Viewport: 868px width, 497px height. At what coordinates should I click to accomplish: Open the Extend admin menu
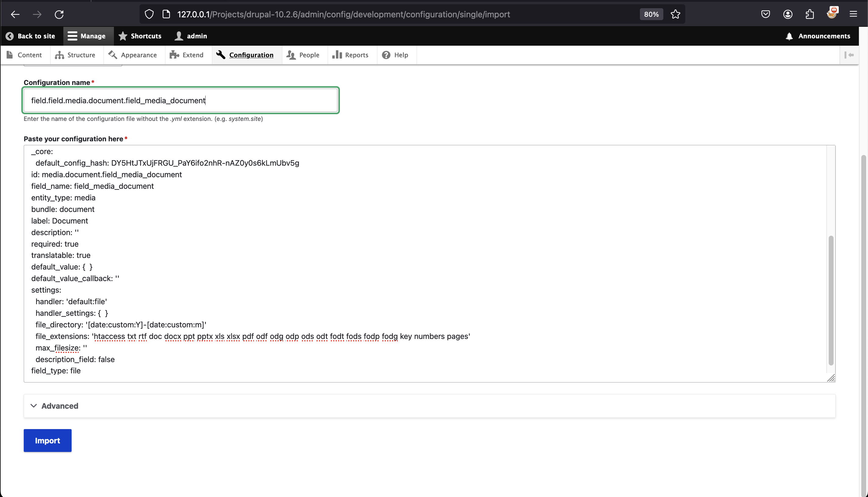187,55
